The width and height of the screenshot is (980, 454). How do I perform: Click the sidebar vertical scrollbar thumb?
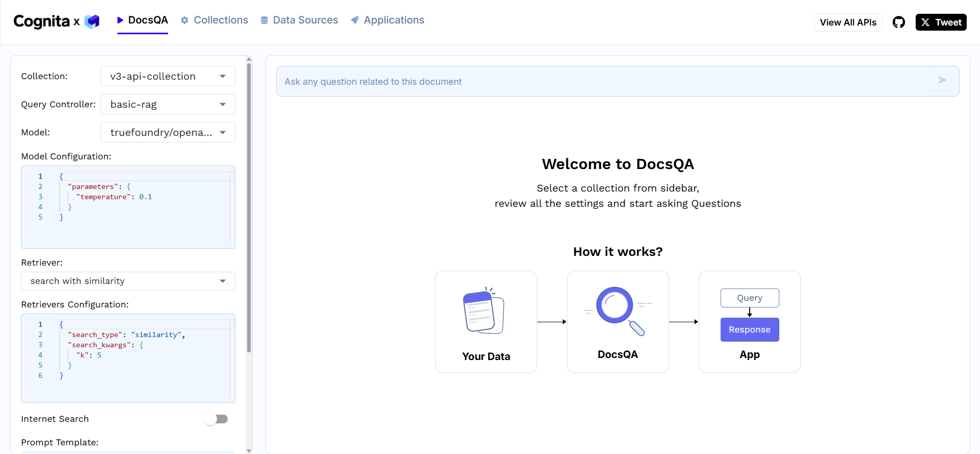(x=249, y=207)
